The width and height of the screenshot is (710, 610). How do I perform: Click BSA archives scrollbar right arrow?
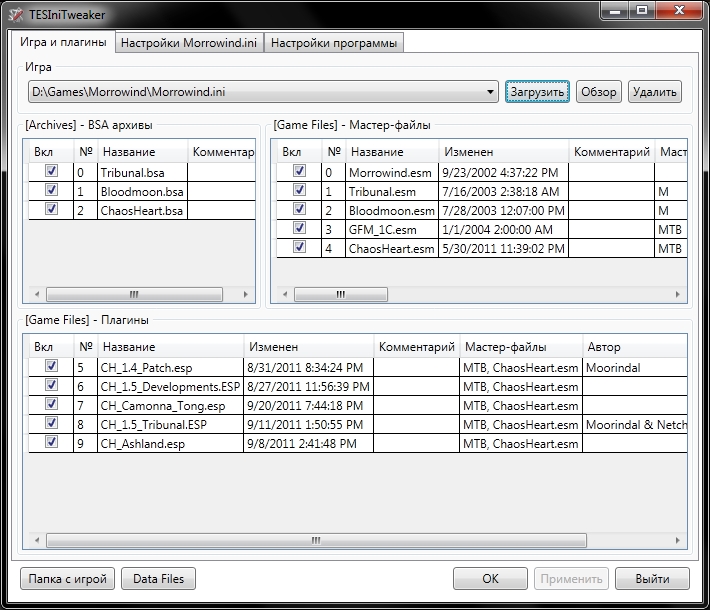pos(245,294)
